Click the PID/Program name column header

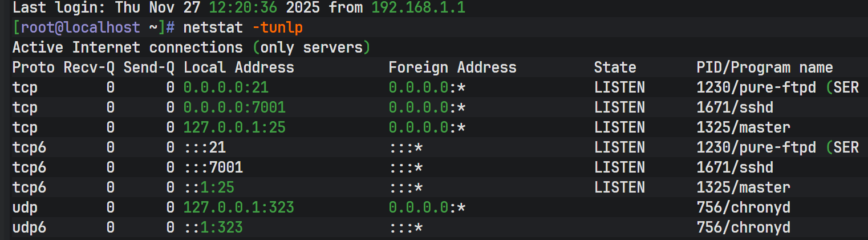(764, 67)
